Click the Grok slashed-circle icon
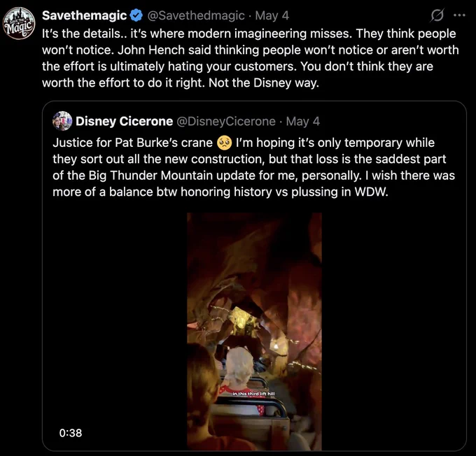476x456 pixels. [x=437, y=15]
